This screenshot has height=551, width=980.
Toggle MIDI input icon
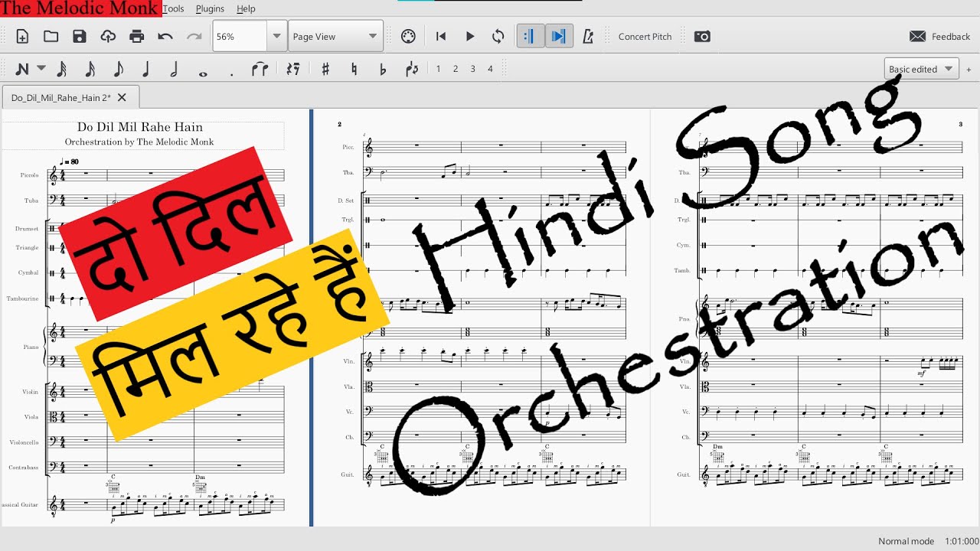pos(408,37)
